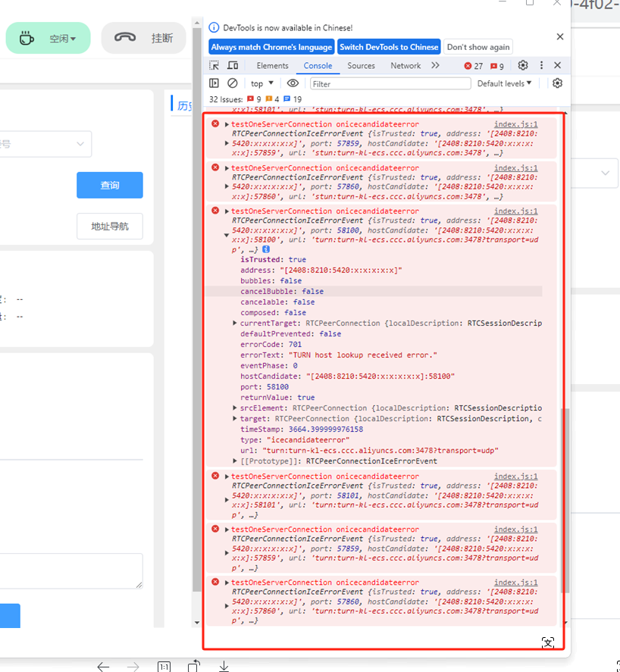The image size is (620, 672).
Task: Expand the turn port 58101 error object
Action: point(227,500)
